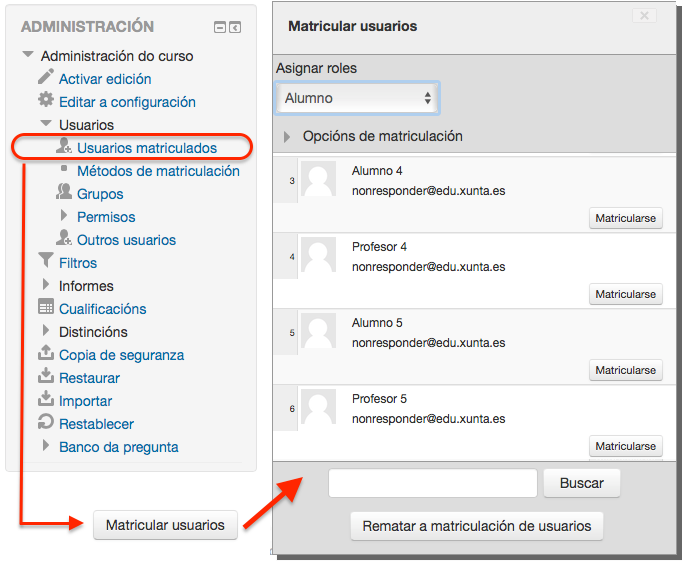Click the download icon beside Importar
Image resolution: width=700 pixels, height=574 pixels.
[46, 399]
